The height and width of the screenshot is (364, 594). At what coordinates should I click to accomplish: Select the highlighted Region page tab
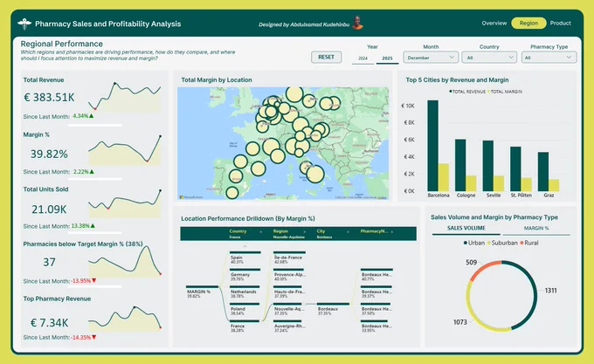pyautogui.click(x=528, y=23)
